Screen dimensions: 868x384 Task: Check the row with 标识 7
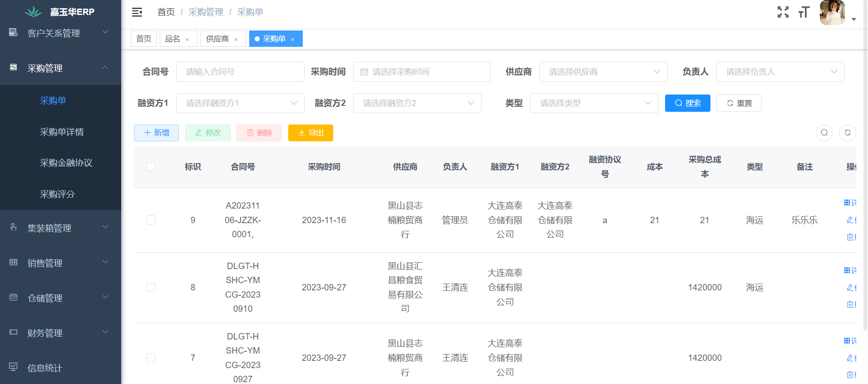click(x=151, y=358)
